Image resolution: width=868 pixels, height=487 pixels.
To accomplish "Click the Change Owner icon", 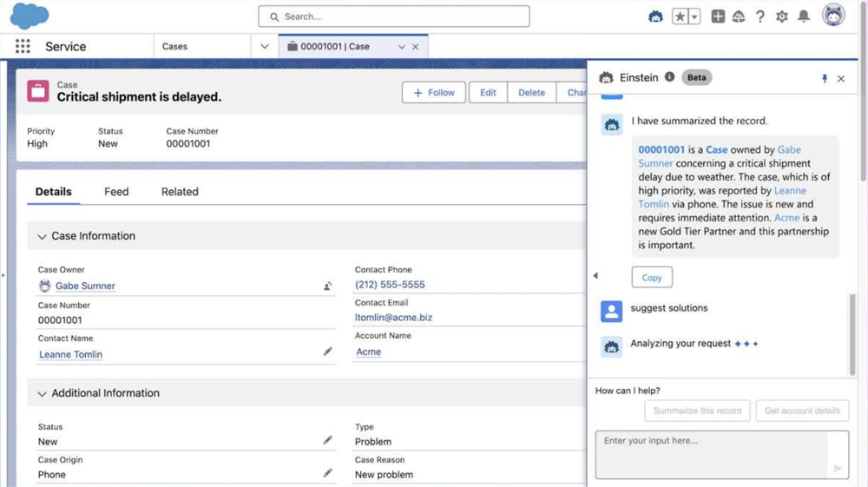I will click(x=328, y=286).
